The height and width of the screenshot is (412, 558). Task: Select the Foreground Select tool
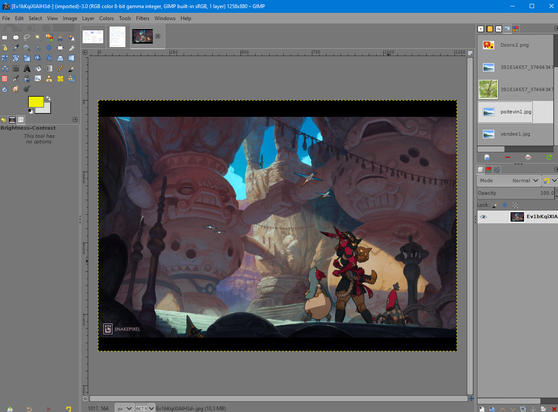(x=72, y=37)
